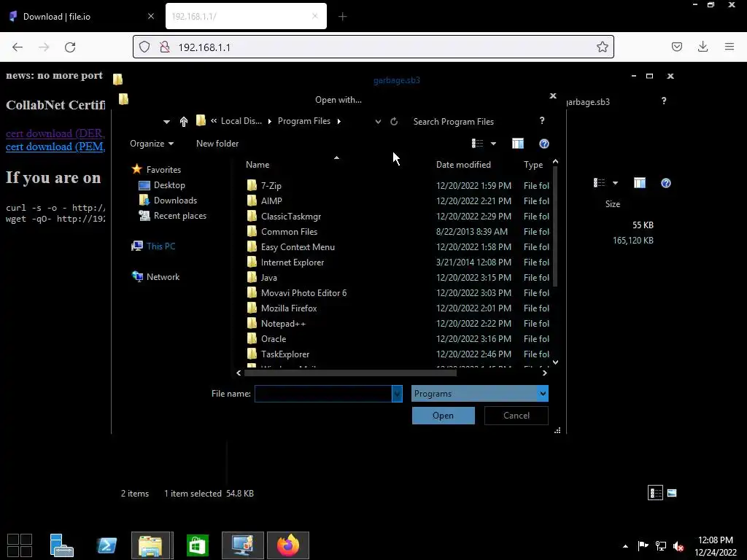Open Firefox downloads panel
The image size is (747, 560).
pyautogui.click(x=703, y=47)
